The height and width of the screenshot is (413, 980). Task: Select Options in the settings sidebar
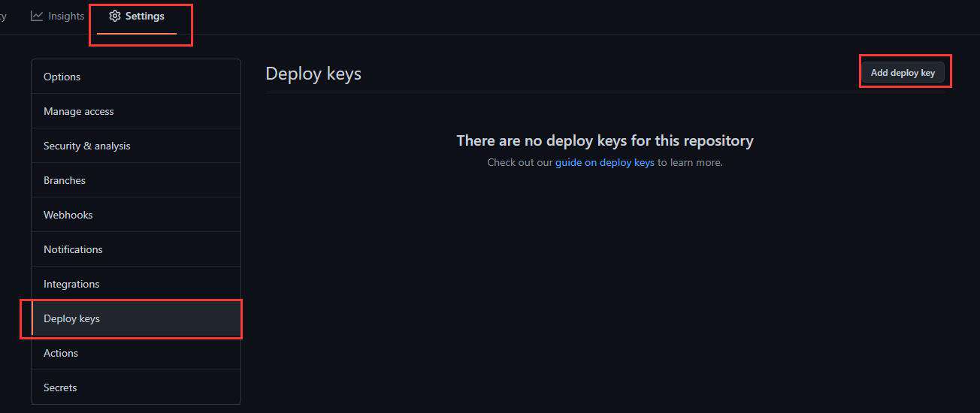coord(136,77)
